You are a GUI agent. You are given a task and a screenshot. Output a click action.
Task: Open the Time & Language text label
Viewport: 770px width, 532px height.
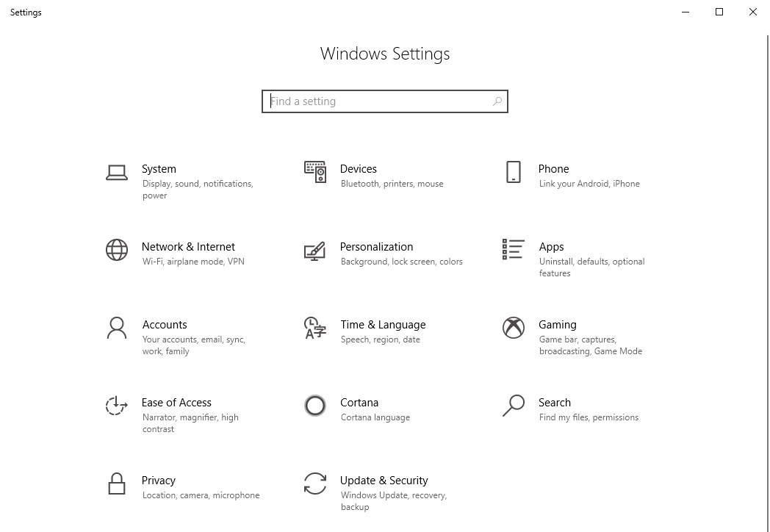point(383,325)
